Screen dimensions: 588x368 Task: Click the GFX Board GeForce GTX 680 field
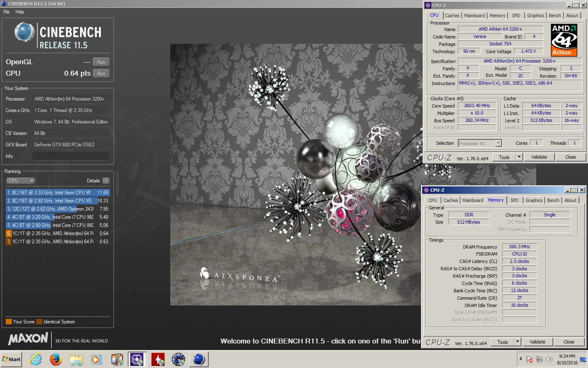[x=71, y=145]
